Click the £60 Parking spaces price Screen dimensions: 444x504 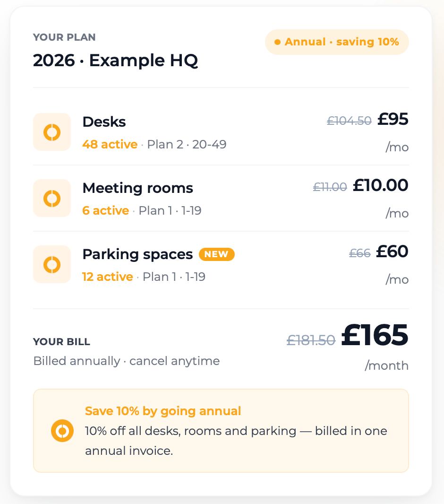(x=392, y=252)
